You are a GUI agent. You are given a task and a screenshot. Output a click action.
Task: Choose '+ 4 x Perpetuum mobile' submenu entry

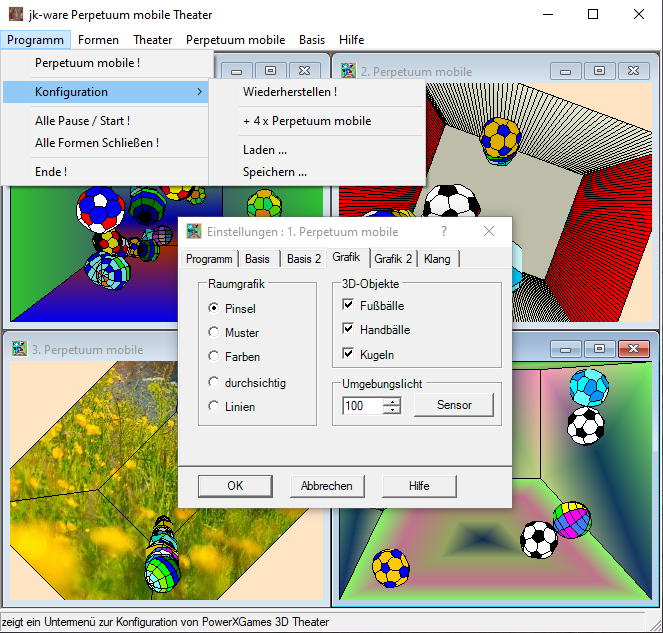[317, 121]
